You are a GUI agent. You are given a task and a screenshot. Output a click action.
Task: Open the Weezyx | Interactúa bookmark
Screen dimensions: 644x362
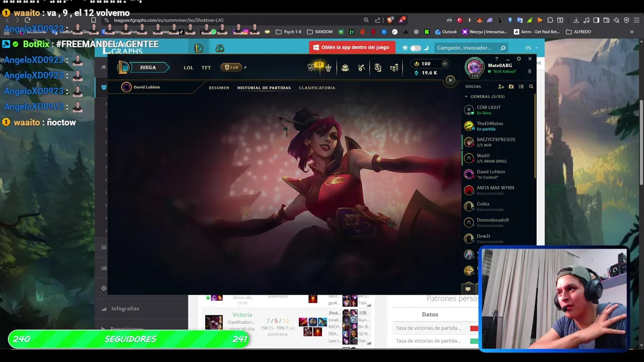pos(484,32)
